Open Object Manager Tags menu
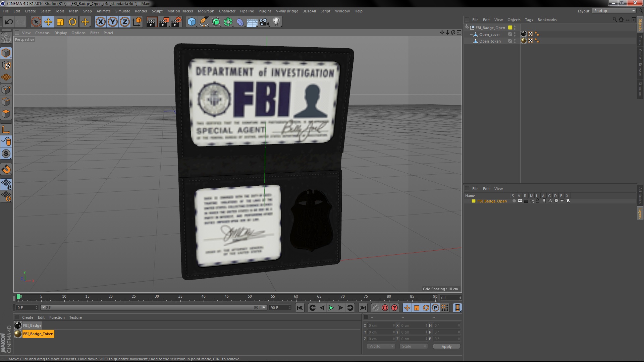 coord(529,20)
